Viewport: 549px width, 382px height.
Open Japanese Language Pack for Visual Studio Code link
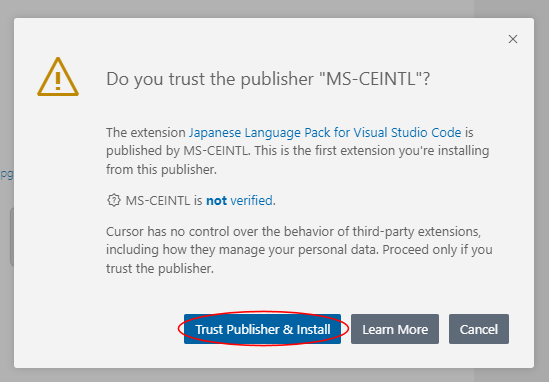(325, 133)
